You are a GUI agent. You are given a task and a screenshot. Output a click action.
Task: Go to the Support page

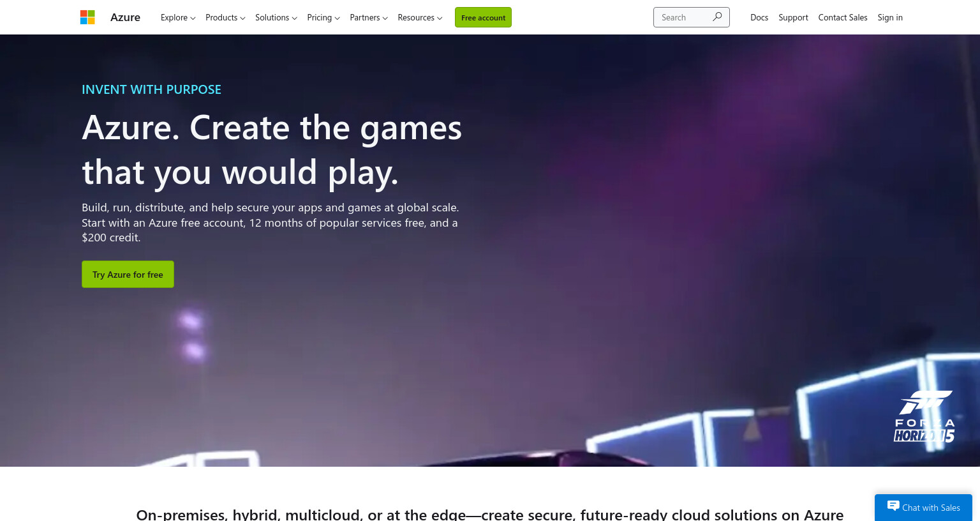point(793,17)
